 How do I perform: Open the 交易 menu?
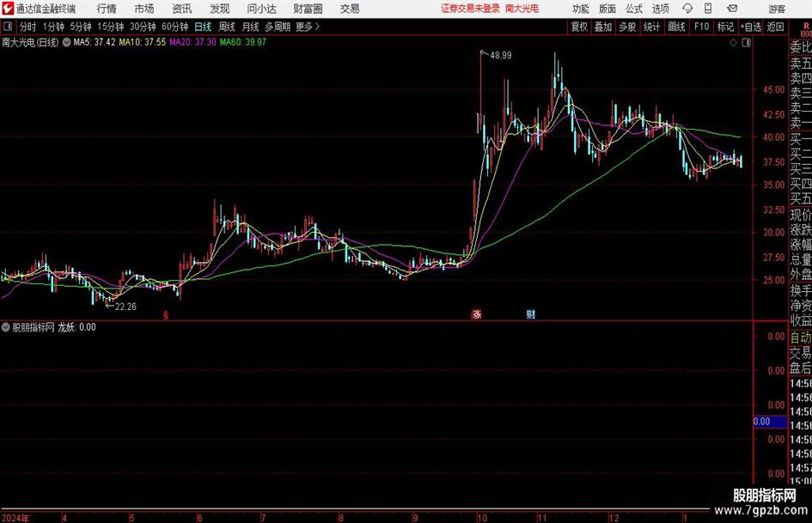click(350, 9)
